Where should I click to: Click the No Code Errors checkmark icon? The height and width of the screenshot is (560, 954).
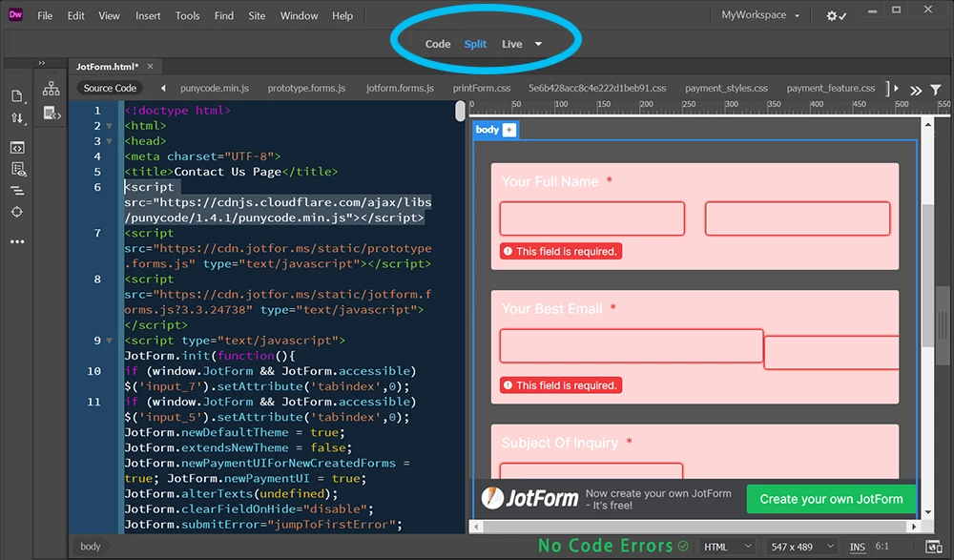click(x=683, y=546)
